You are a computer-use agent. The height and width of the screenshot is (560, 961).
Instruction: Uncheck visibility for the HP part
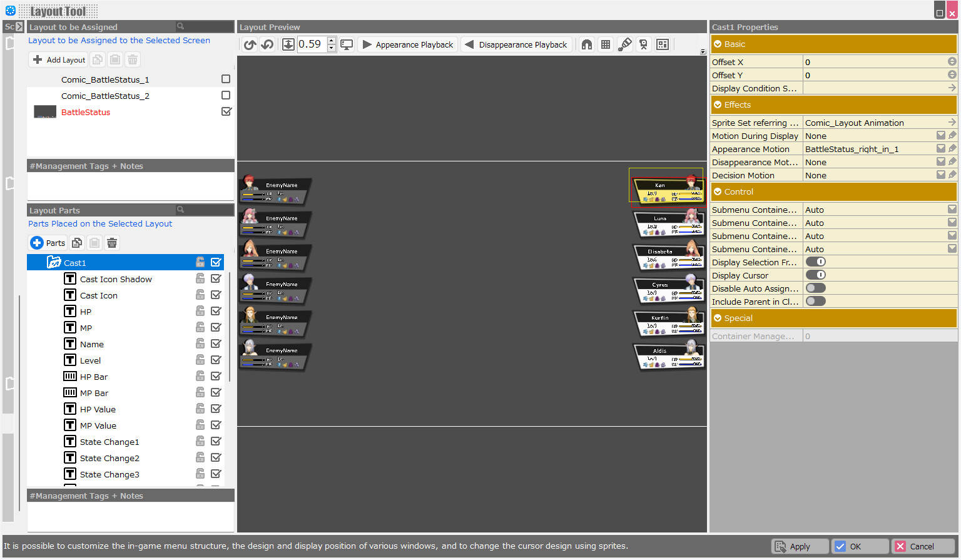point(216,310)
